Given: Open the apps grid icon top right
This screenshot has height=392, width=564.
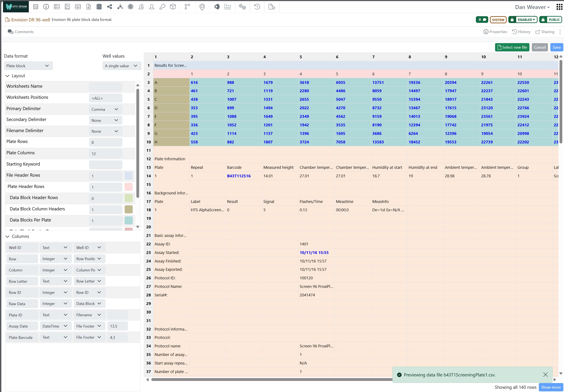Looking at the screenshot, I should click(559, 7).
